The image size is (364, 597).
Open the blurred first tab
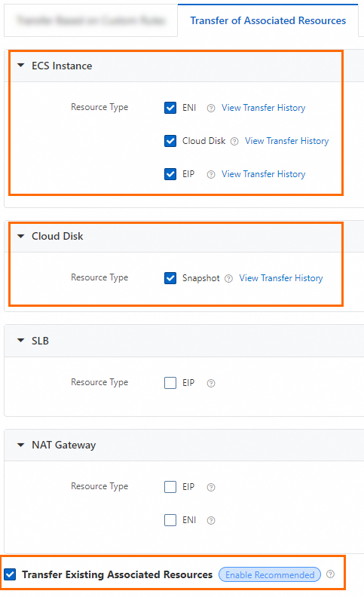(91, 20)
